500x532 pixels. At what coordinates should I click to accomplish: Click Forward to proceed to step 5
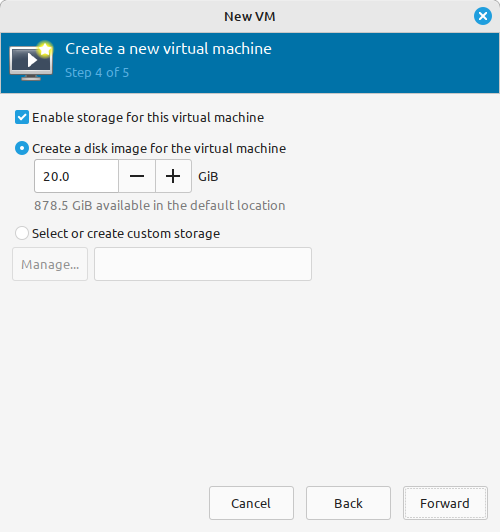tap(445, 503)
